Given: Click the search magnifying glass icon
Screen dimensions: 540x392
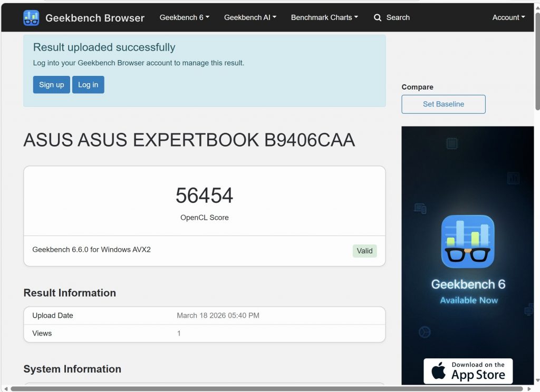Looking at the screenshot, I should tap(378, 17).
